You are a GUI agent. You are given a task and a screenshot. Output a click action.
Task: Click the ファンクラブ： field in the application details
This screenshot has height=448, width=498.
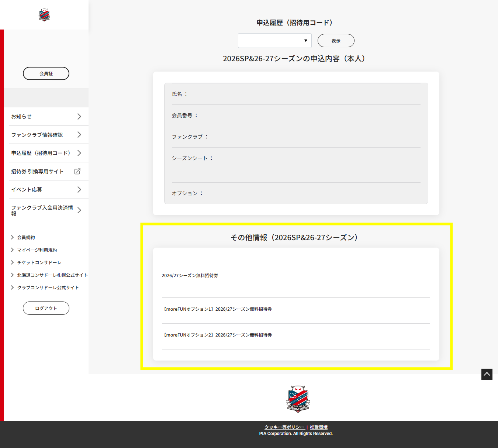point(296,137)
